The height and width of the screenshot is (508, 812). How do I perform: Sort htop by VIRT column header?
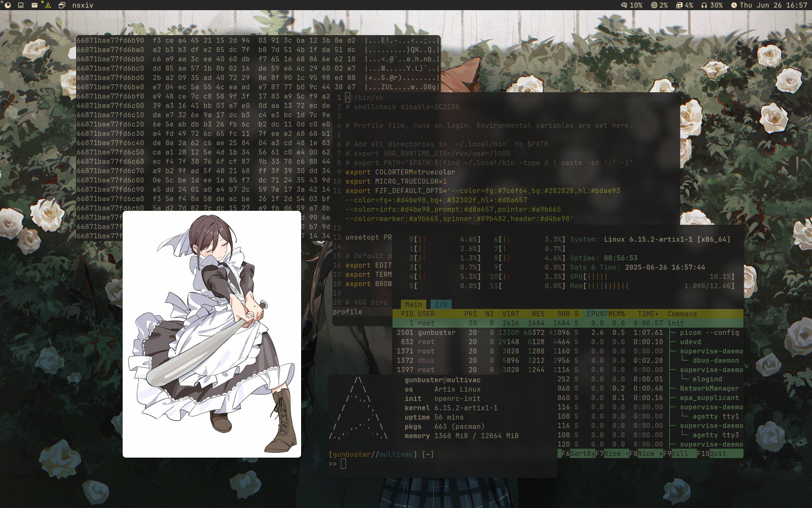pos(510,314)
